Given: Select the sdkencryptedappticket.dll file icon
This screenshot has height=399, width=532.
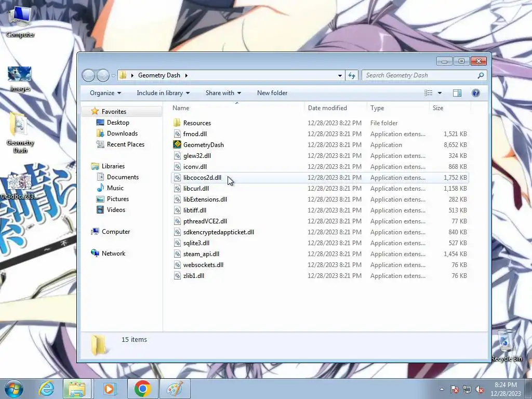Looking at the screenshot, I should click(177, 232).
